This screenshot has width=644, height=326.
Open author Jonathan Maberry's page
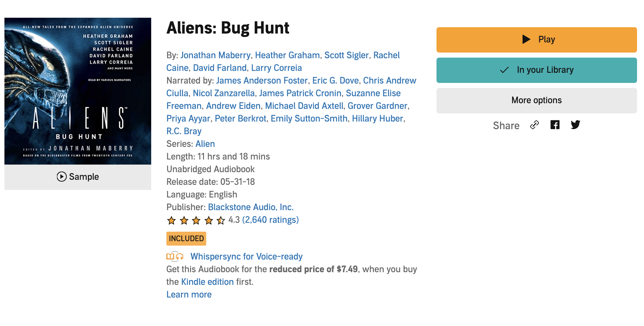pos(215,55)
